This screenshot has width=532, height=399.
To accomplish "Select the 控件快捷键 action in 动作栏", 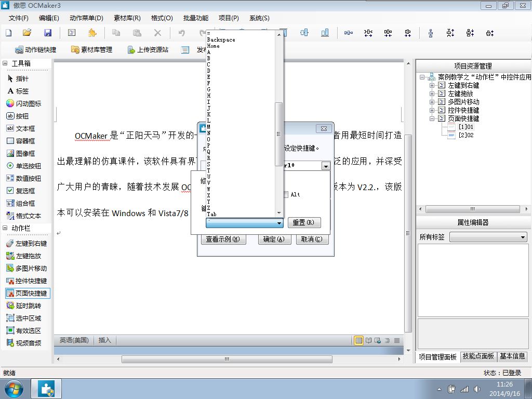I will point(26,281).
